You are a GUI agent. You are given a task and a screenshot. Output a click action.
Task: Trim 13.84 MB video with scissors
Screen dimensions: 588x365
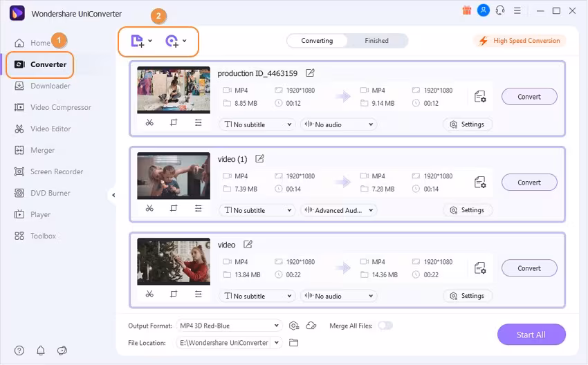click(149, 294)
